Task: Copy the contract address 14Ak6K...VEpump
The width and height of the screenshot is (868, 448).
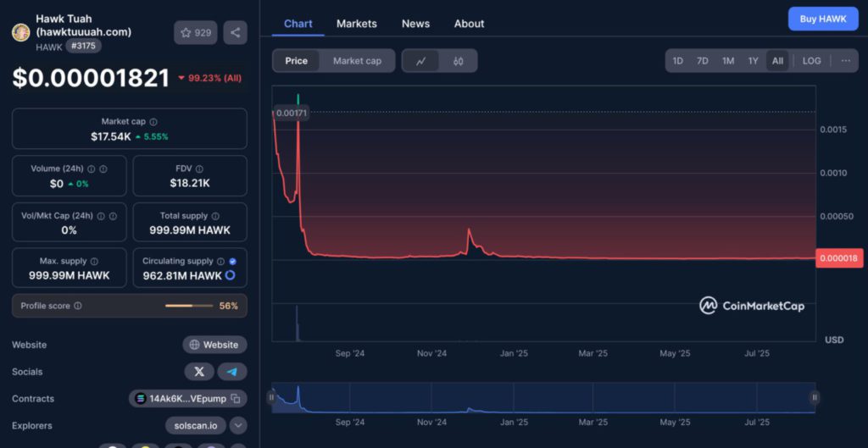Action: pyautogui.click(x=236, y=399)
